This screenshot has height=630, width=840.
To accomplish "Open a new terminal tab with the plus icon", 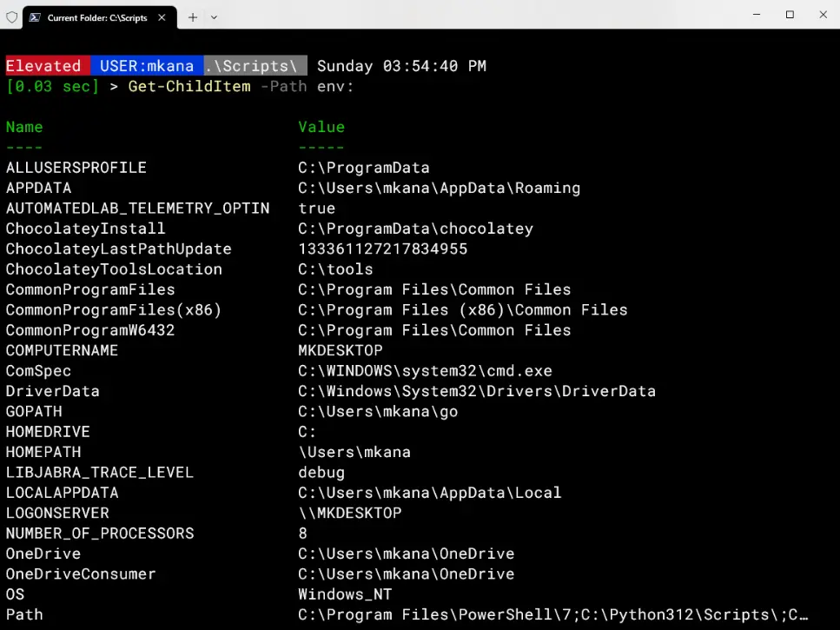I will [193, 17].
